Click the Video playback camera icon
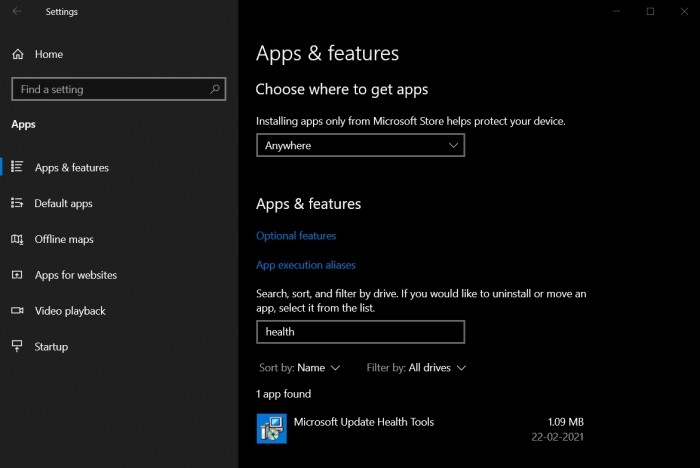Screen dimensions: 700x468 (17, 311)
